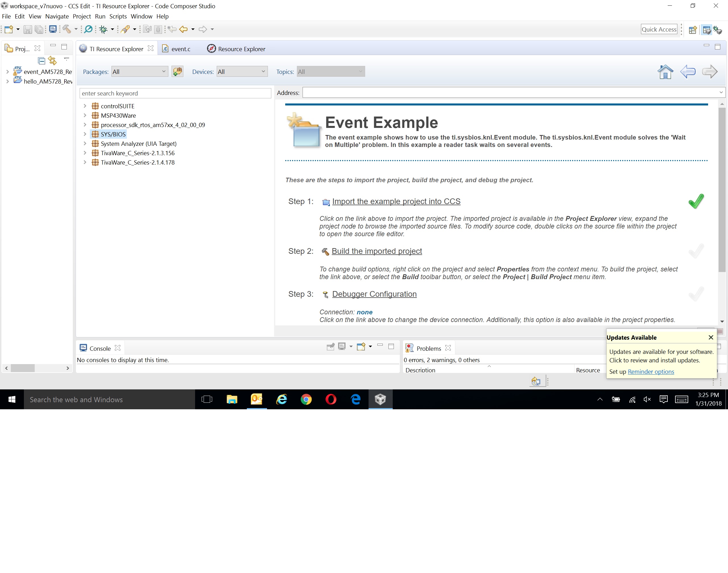
Task: Click the Home icon in Resource Explorer
Action: coord(665,71)
